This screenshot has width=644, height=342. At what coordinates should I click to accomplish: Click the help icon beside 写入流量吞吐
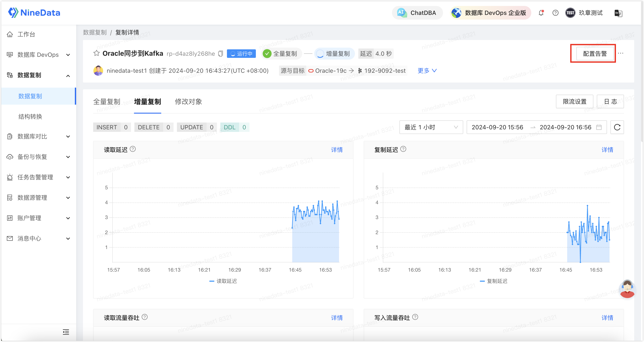(415, 317)
